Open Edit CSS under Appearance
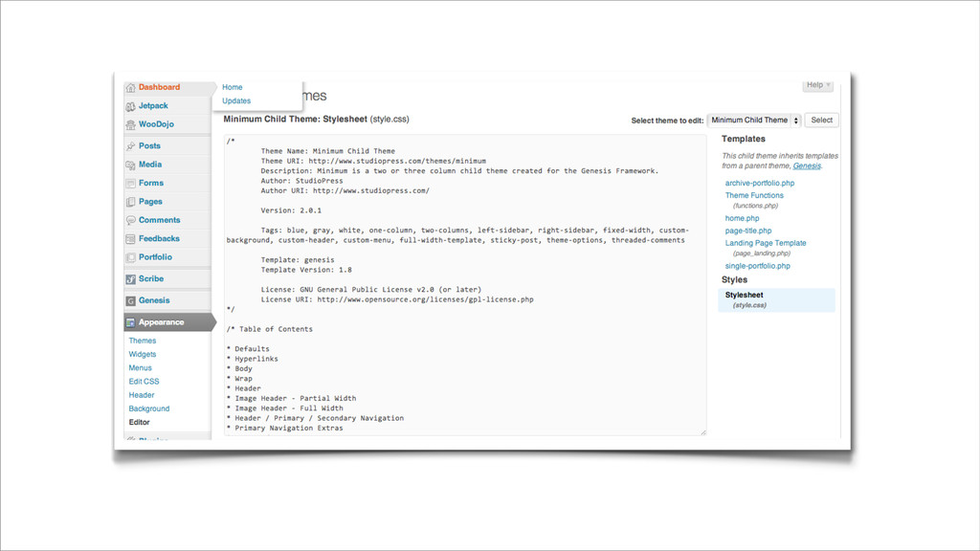Viewport: 980px width, 551px height. click(x=144, y=382)
